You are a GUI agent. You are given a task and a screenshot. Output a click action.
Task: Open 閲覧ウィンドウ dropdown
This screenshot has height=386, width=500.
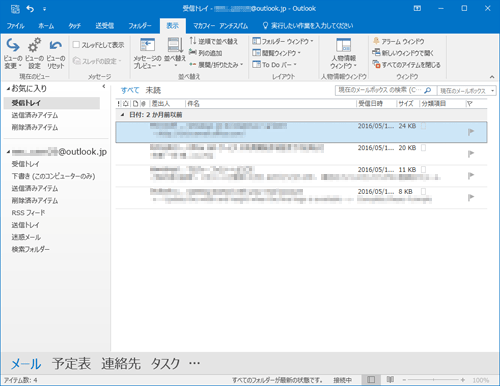click(277, 53)
